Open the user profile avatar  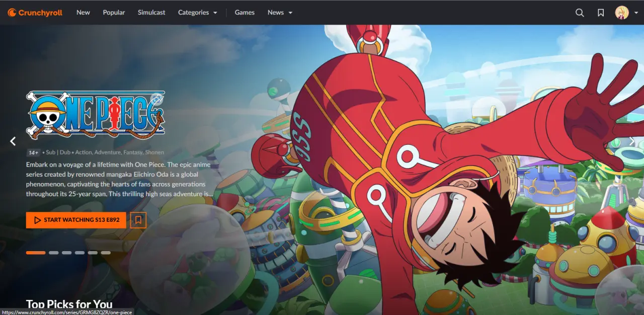point(622,13)
